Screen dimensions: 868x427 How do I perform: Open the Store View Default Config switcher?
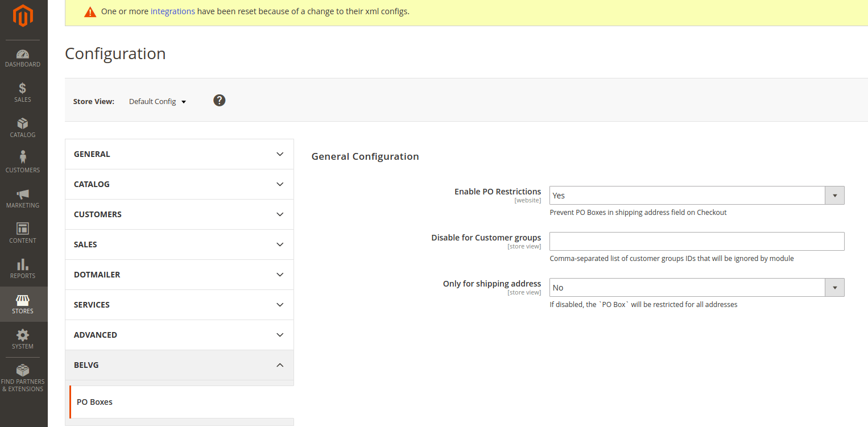[x=158, y=101]
